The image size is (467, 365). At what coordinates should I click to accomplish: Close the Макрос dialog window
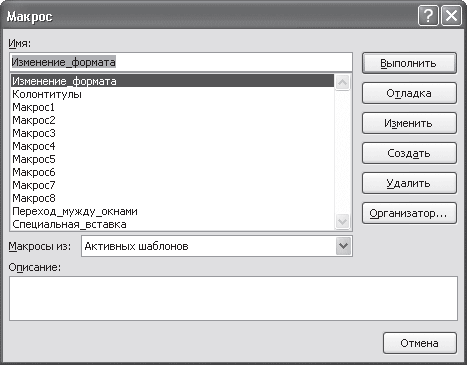[451, 16]
